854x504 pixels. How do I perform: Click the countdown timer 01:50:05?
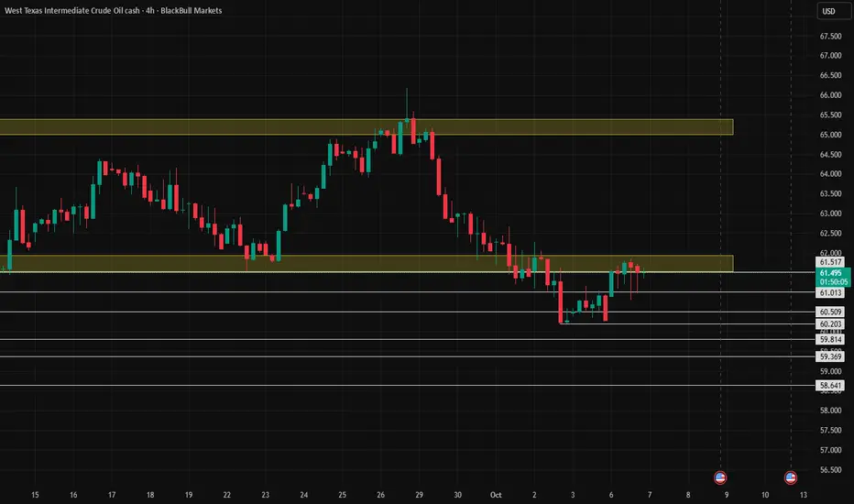tap(833, 281)
